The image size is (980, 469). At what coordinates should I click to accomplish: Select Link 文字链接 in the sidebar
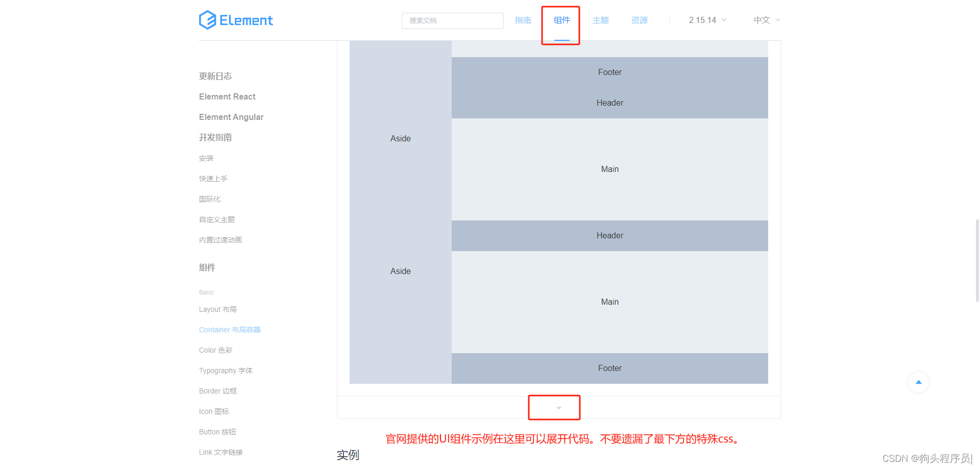tap(221, 452)
